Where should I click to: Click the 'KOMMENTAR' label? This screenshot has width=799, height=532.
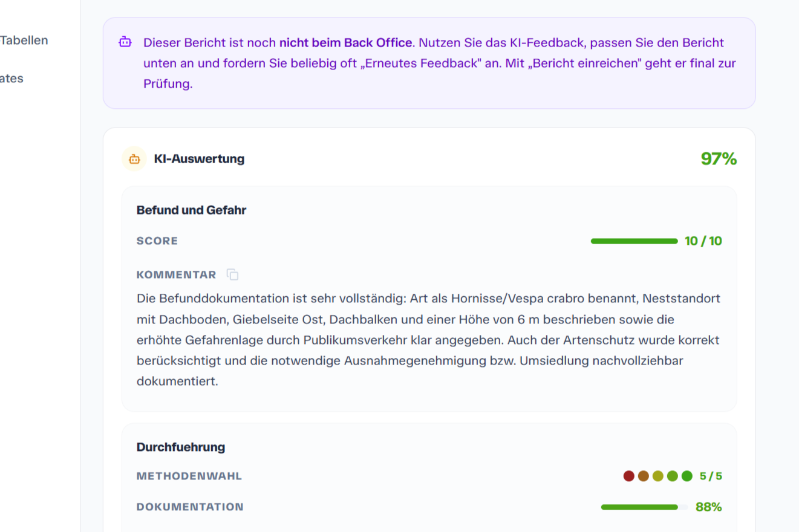(x=176, y=275)
